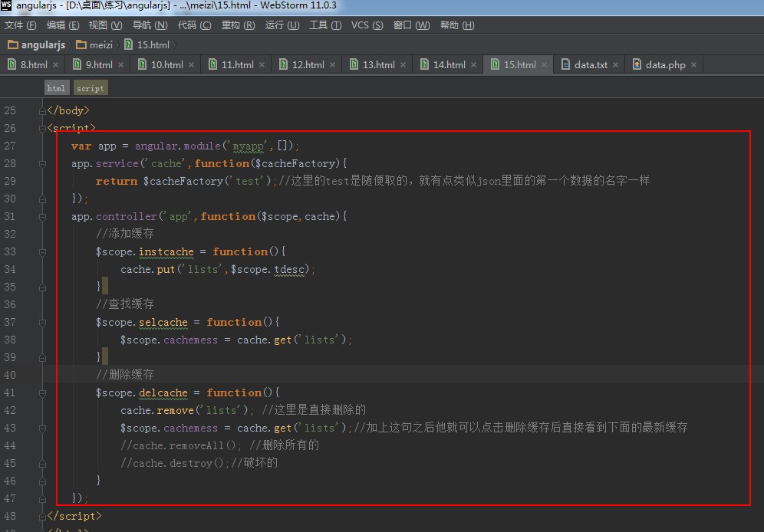
Task: Collapse the script tag fold on line 26
Action: (x=42, y=129)
